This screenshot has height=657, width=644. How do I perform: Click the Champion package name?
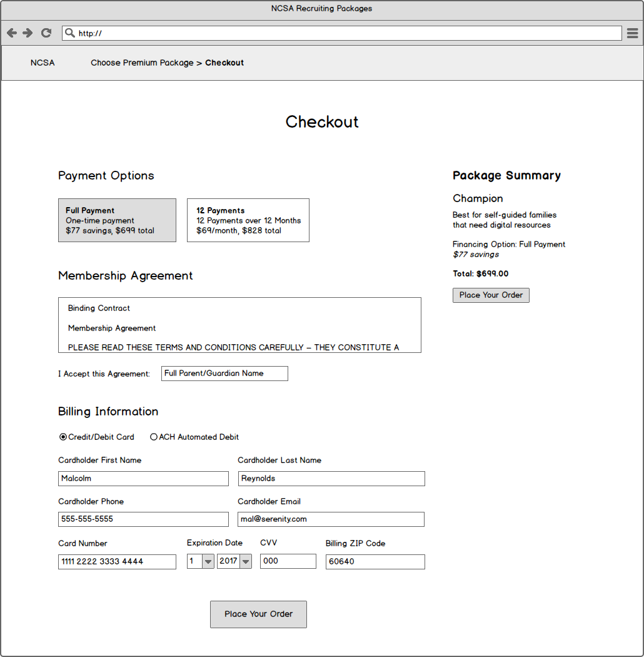pos(478,198)
